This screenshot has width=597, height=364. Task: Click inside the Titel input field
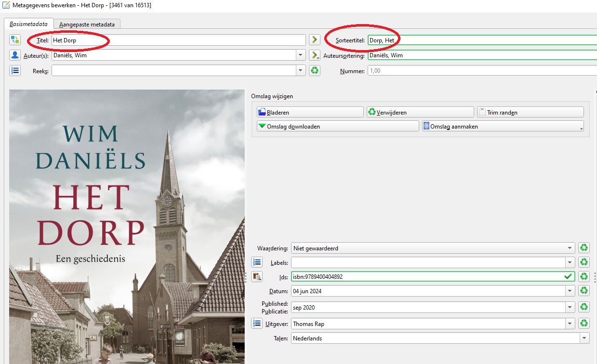pos(178,40)
